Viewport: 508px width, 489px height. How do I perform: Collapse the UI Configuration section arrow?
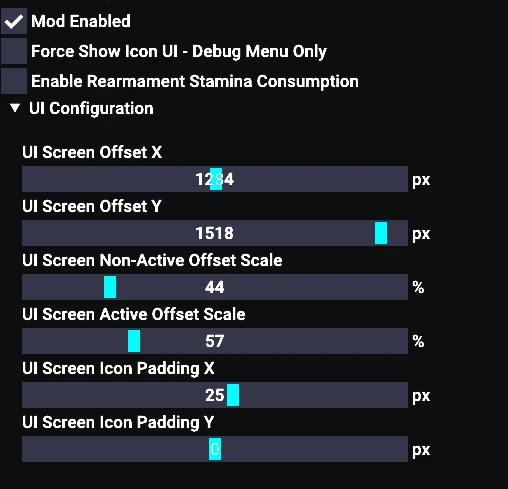point(15,108)
